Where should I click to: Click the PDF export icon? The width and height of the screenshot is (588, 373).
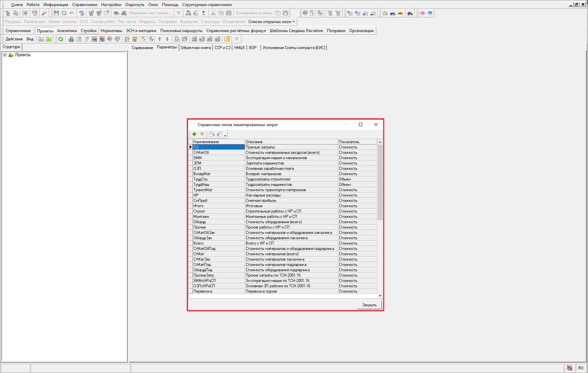pyautogui.click(x=35, y=13)
